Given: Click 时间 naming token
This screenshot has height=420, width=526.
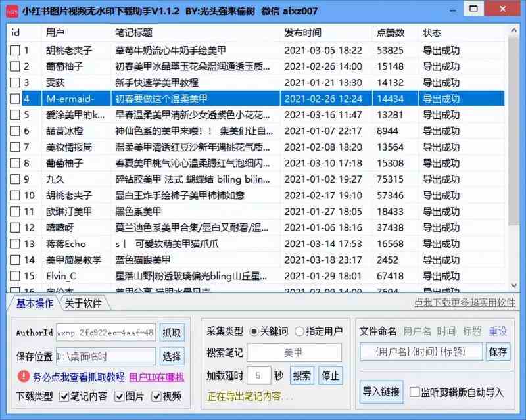Looking at the screenshot, I should [x=446, y=331].
